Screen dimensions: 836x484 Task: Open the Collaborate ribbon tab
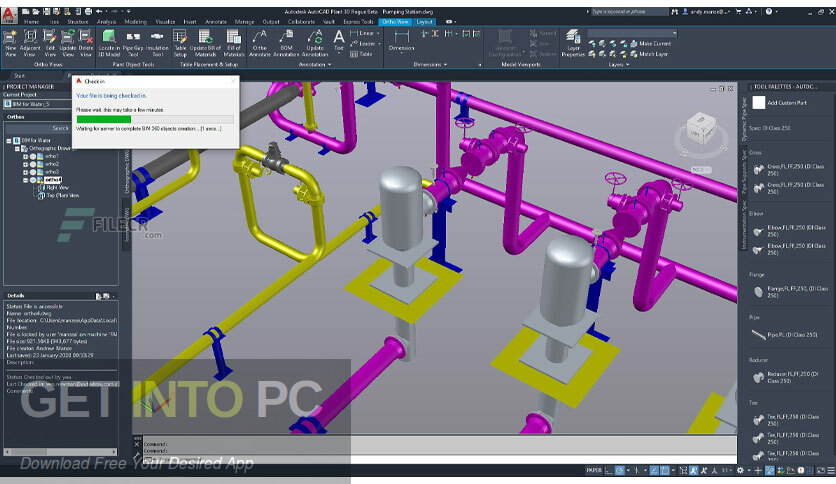pyautogui.click(x=301, y=22)
